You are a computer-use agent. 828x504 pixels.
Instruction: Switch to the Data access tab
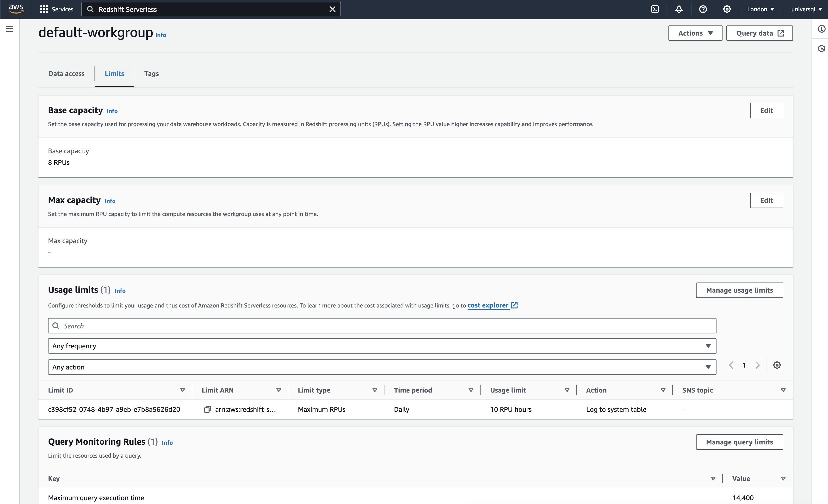pyautogui.click(x=67, y=74)
